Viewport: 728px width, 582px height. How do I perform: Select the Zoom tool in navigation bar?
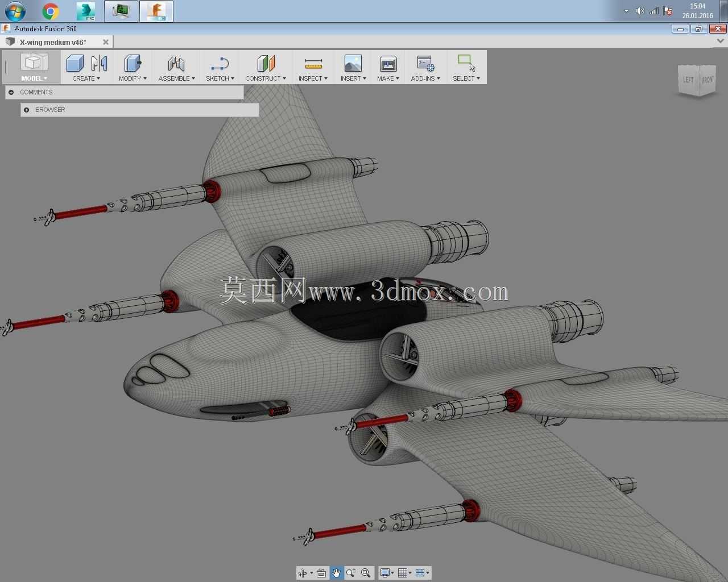(351, 573)
